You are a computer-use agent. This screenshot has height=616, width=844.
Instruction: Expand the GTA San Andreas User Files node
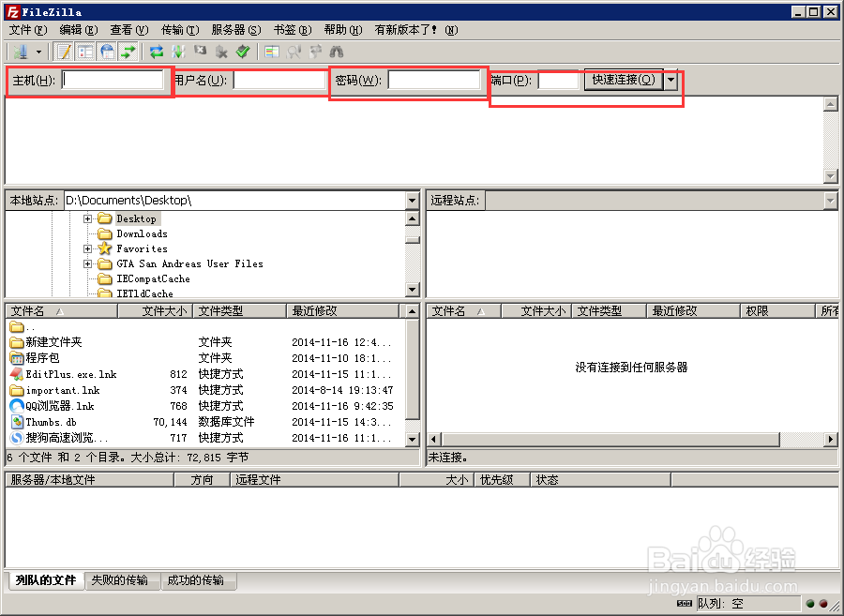pos(87,264)
